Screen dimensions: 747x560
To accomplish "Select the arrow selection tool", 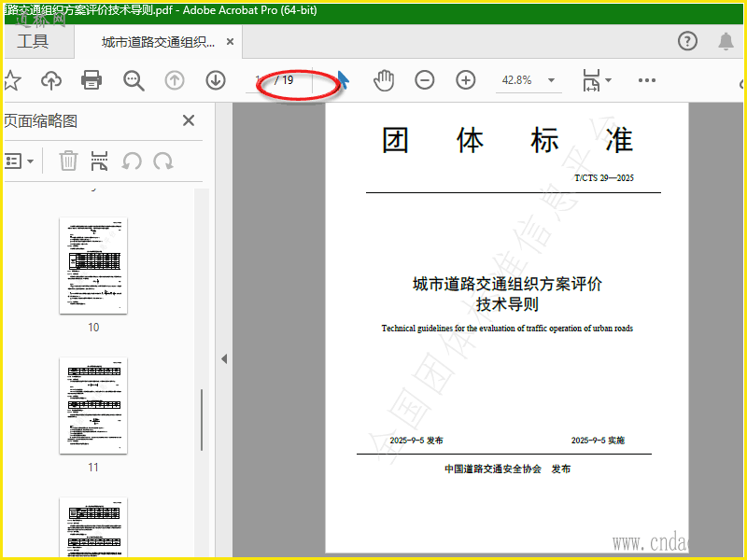I will click(x=343, y=80).
